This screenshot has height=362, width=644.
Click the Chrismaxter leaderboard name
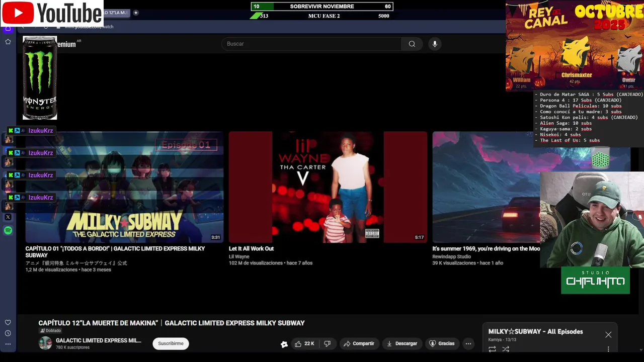pos(577,75)
